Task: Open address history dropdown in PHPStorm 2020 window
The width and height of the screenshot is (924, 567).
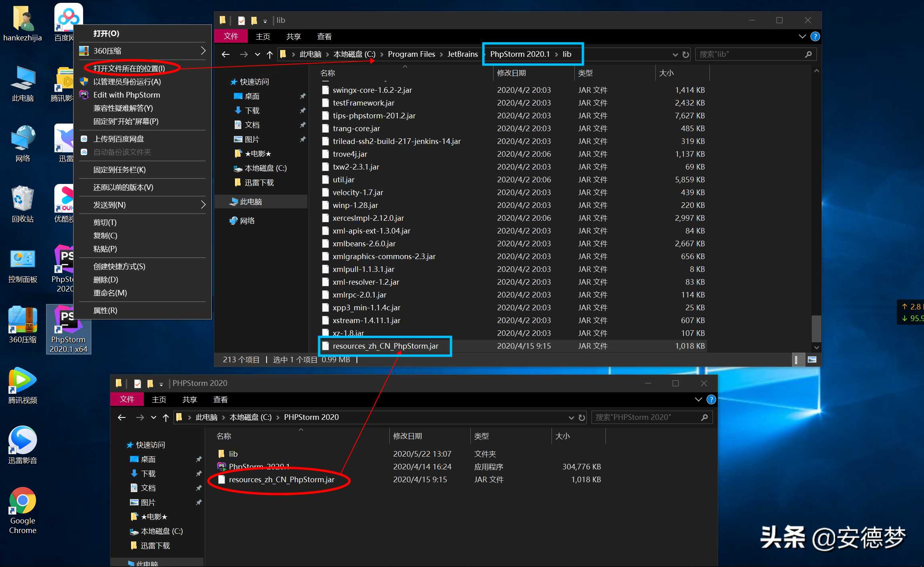Action: 571,417
